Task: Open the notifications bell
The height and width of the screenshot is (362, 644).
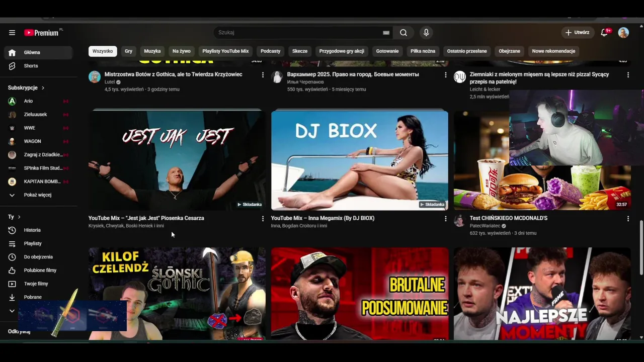Action: (x=605, y=33)
